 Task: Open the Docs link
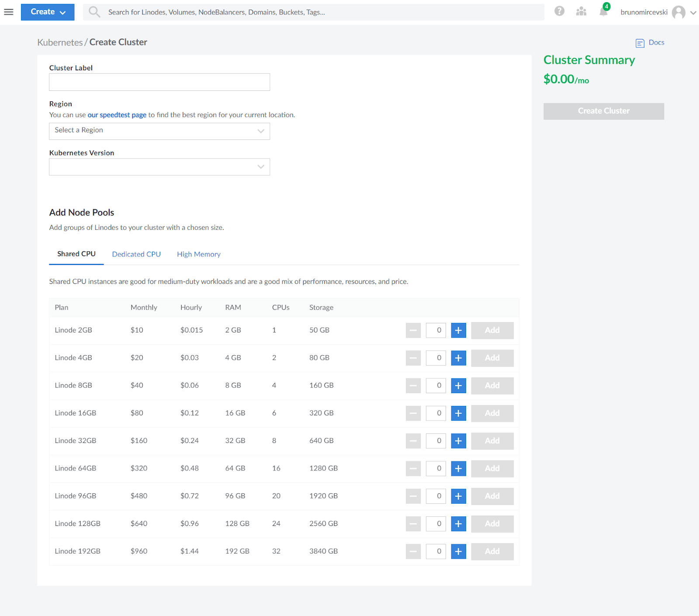coord(656,42)
